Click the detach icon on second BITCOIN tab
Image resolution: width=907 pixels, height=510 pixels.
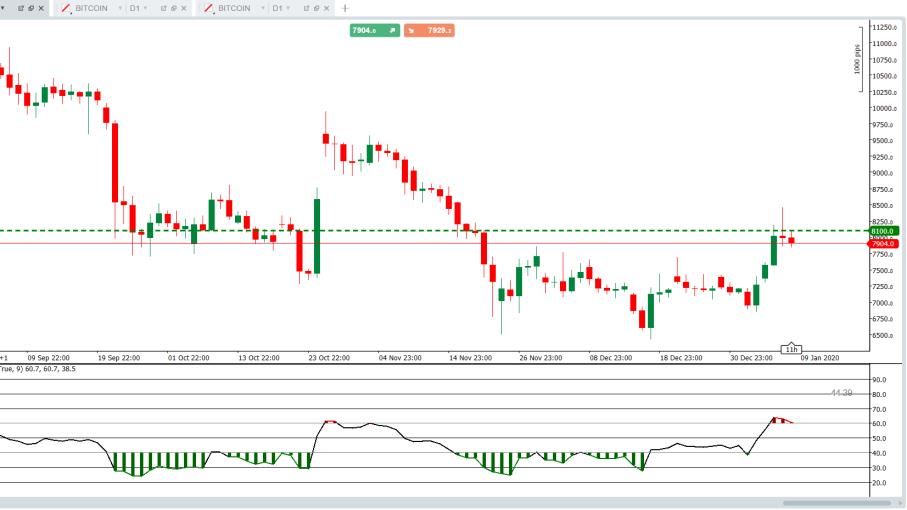pyautogui.click(x=164, y=8)
